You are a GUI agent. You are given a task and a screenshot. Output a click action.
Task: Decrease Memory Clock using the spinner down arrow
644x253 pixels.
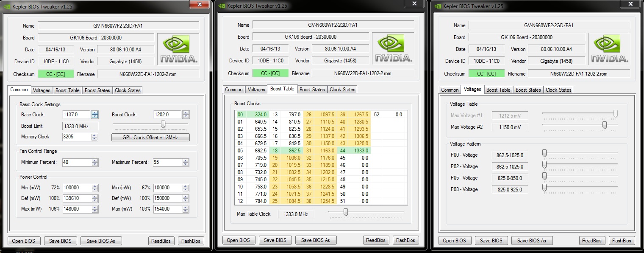(x=95, y=139)
